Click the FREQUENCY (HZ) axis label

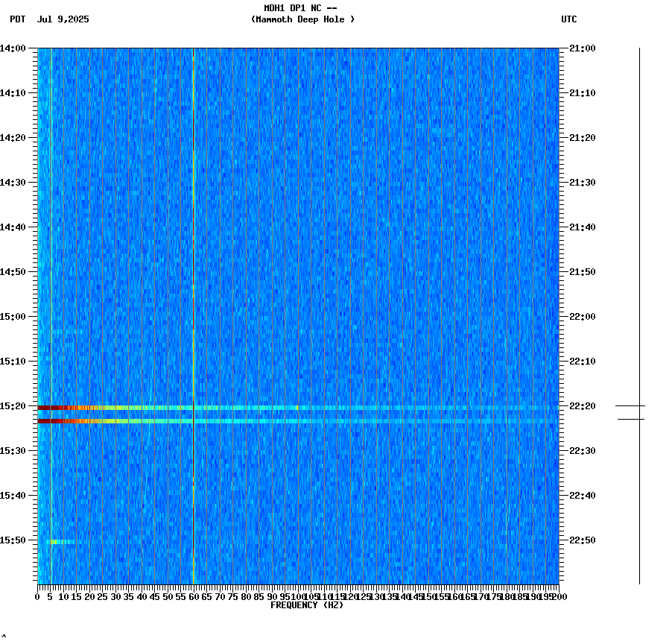click(308, 605)
